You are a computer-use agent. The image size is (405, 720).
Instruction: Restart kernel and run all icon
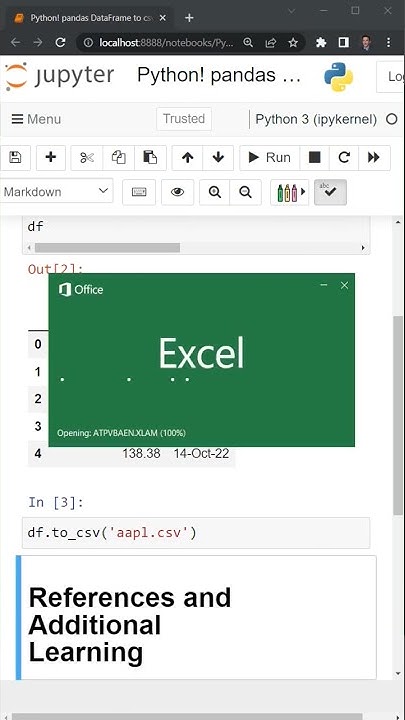(374, 158)
